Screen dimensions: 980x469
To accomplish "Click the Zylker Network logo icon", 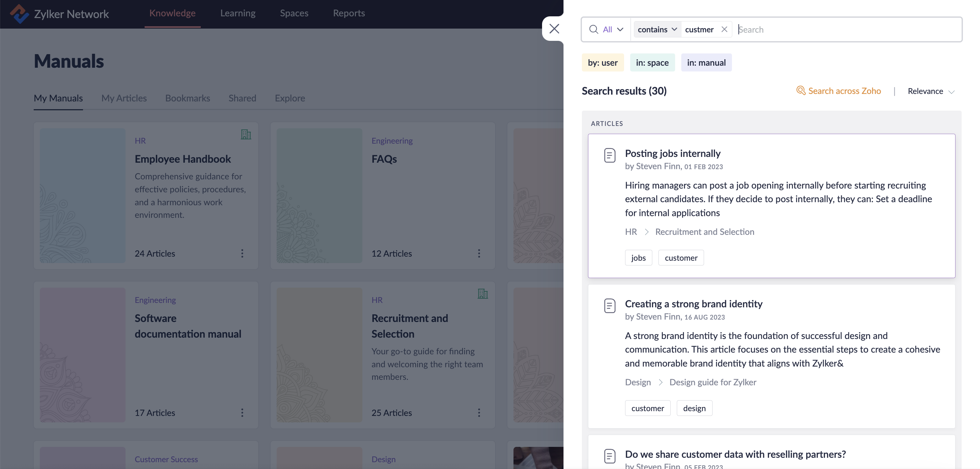I will click(19, 14).
